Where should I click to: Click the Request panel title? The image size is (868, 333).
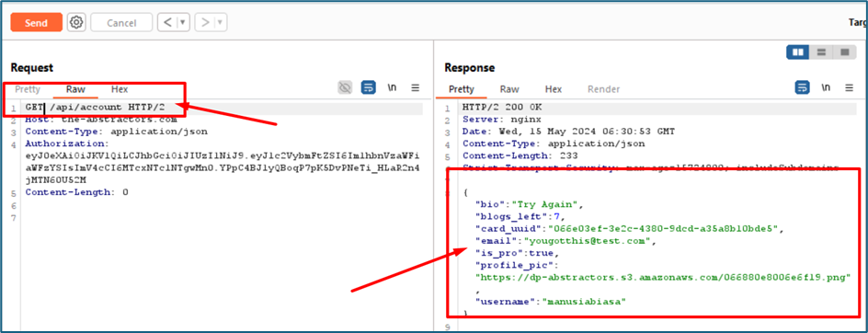pos(32,67)
